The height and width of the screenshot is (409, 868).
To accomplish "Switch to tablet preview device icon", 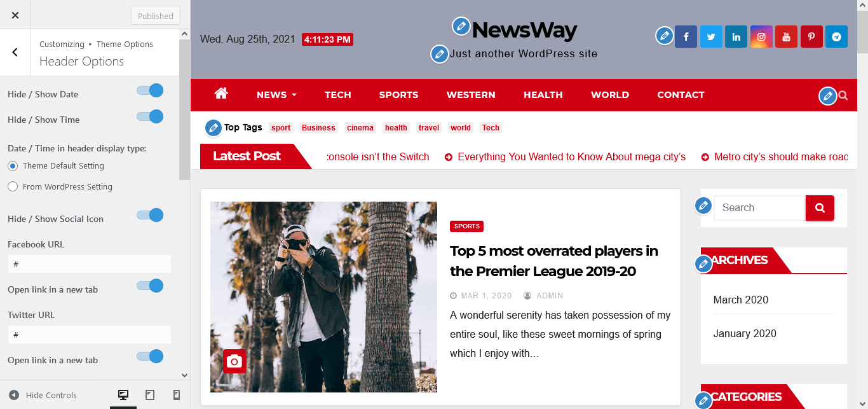I will point(150,395).
